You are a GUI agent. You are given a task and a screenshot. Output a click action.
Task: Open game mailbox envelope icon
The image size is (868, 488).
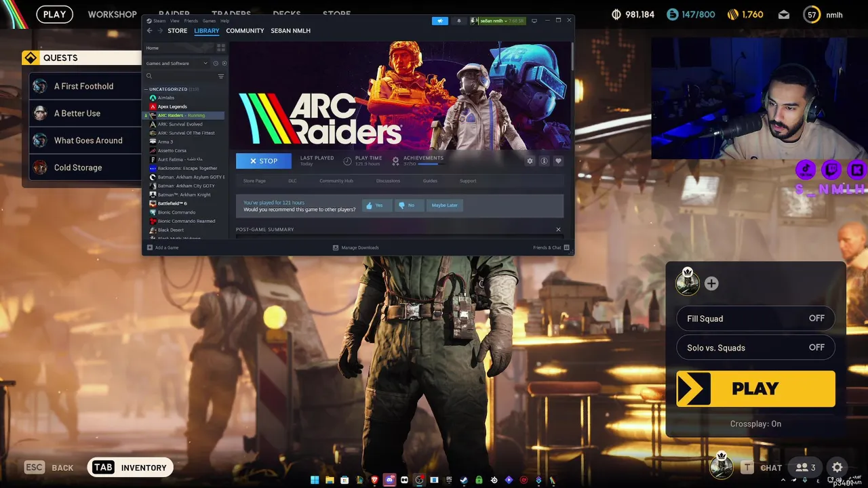[x=784, y=14]
